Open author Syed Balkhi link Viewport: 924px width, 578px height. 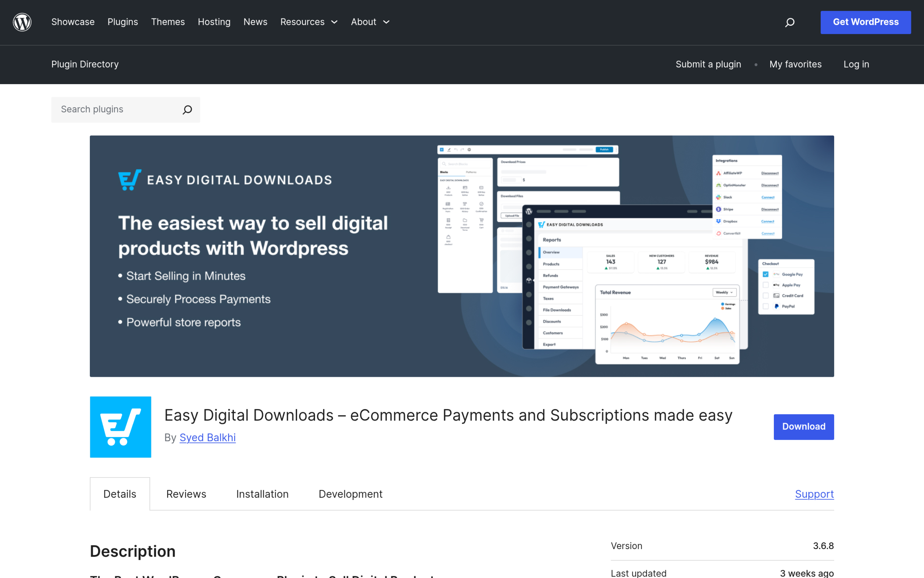click(208, 437)
